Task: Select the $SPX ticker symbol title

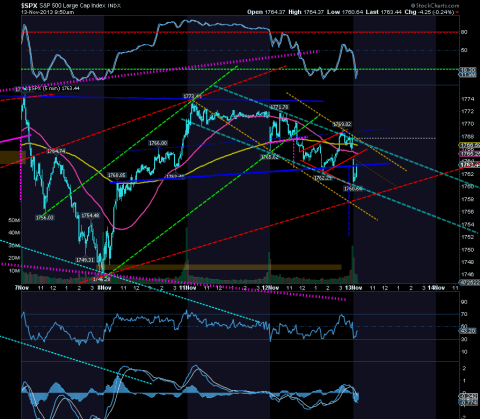Action: coord(29,6)
